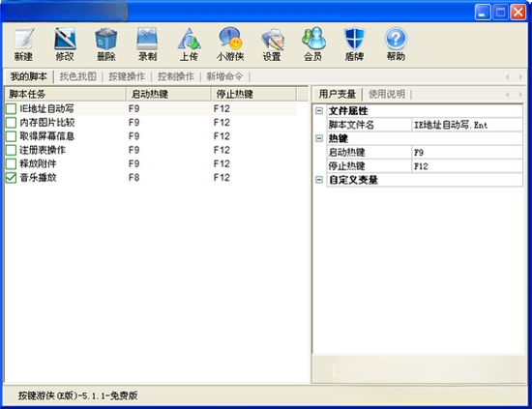Collapse the 文件属性 section

click(x=319, y=111)
